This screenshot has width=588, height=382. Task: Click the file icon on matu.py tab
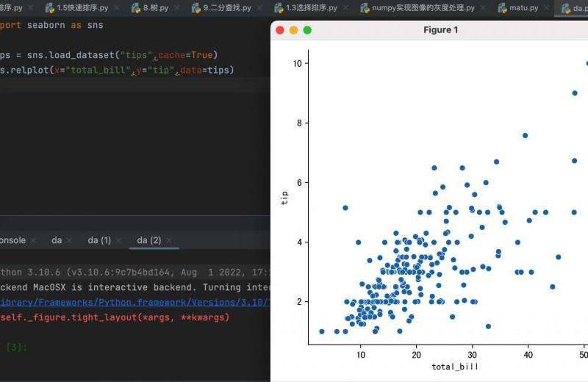[x=503, y=8]
